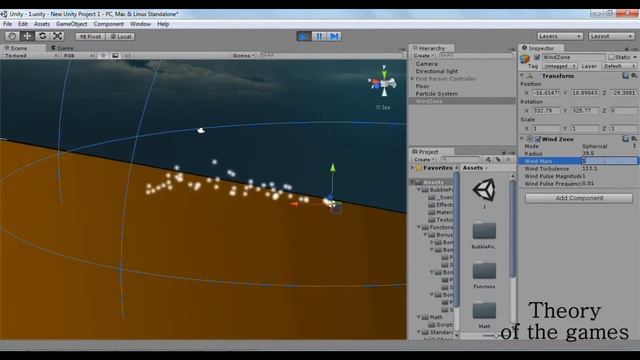640x360 pixels.
Task: Click the Hierarchy search field
Action: point(475,56)
